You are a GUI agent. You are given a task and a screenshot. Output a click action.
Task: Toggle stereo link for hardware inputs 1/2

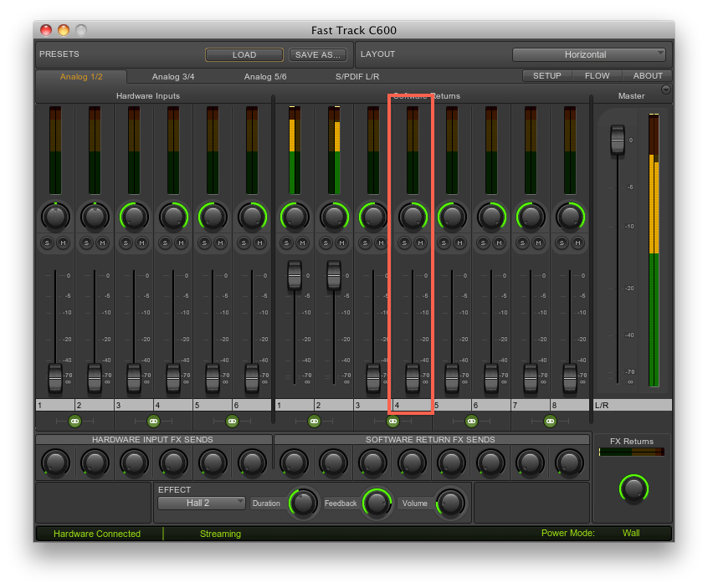(75, 421)
